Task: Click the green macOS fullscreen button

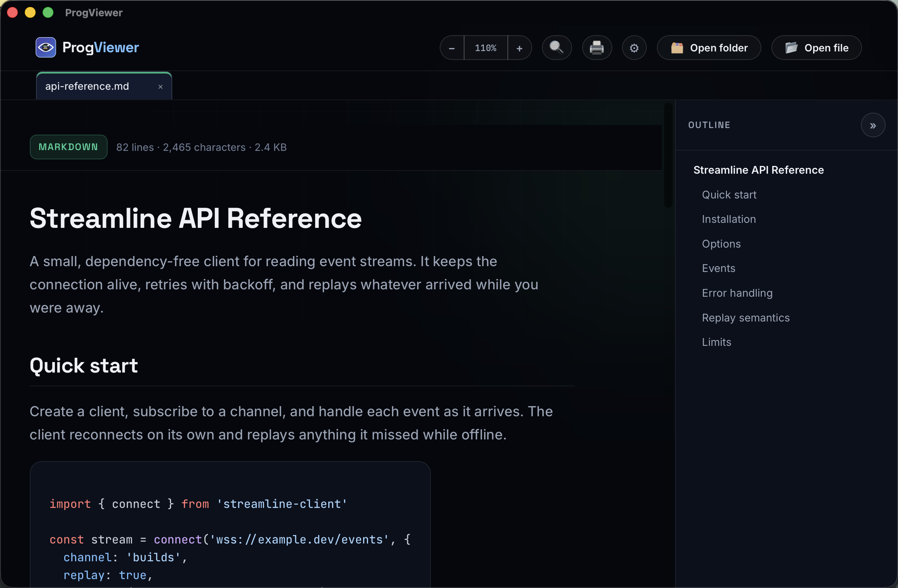Action: click(48, 13)
